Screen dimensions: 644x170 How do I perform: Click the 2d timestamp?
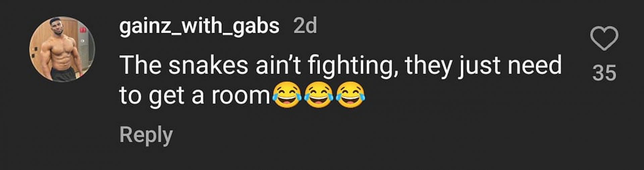305,25
